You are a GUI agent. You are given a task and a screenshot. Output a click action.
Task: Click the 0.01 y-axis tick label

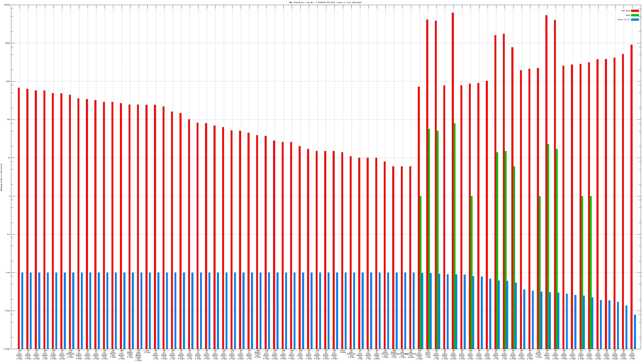[x=8, y=273]
